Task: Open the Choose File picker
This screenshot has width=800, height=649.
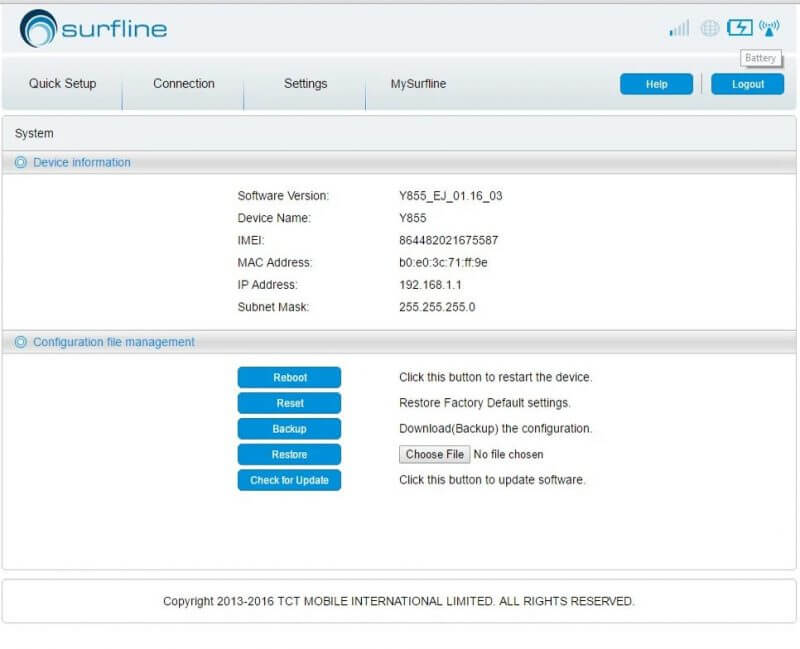Action: click(x=434, y=454)
